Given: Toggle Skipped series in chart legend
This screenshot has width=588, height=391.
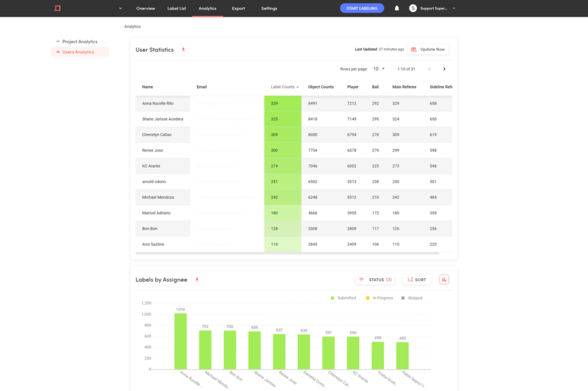Looking at the screenshot, I should pos(411,298).
